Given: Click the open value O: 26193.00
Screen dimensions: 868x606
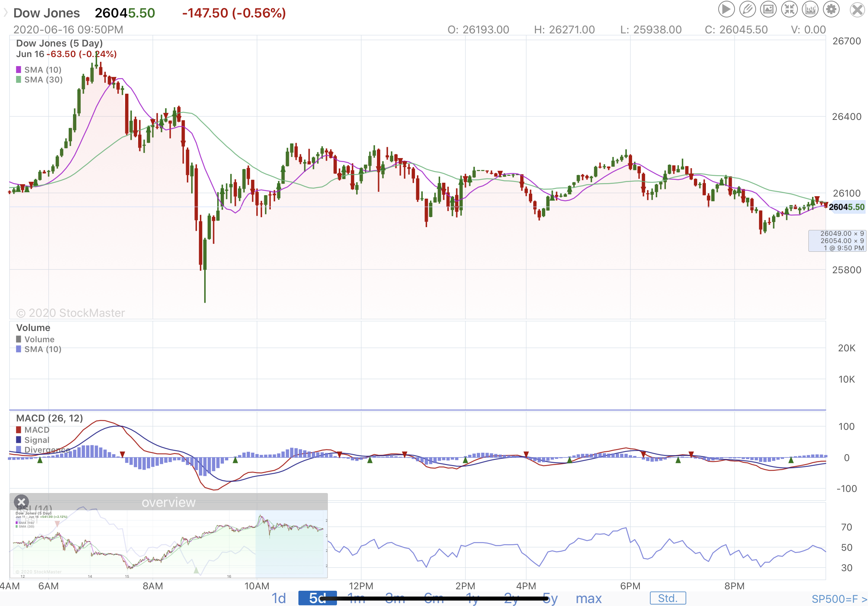Looking at the screenshot, I should point(478,29).
